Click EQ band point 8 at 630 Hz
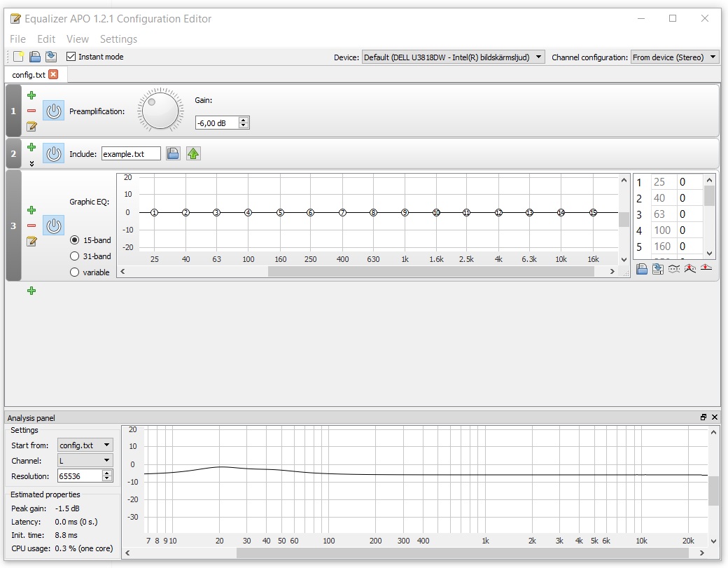 point(373,212)
